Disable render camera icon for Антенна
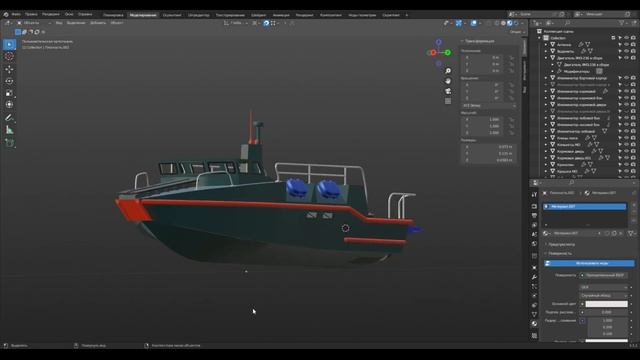 pos(633,44)
